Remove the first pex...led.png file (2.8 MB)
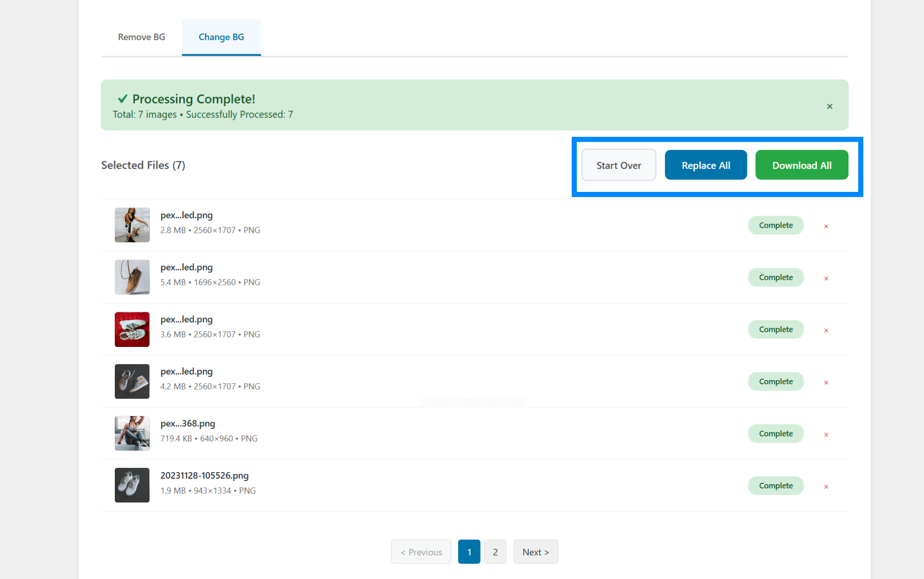The width and height of the screenshot is (924, 579). click(x=826, y=226)
